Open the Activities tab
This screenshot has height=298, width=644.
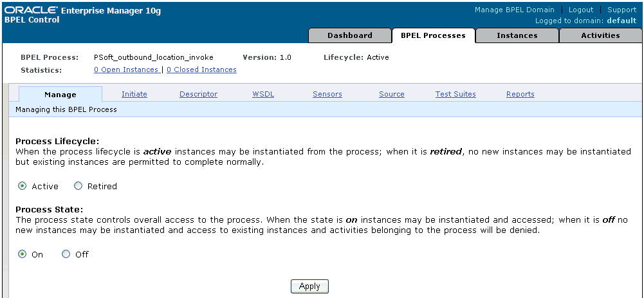coord(600,35)
